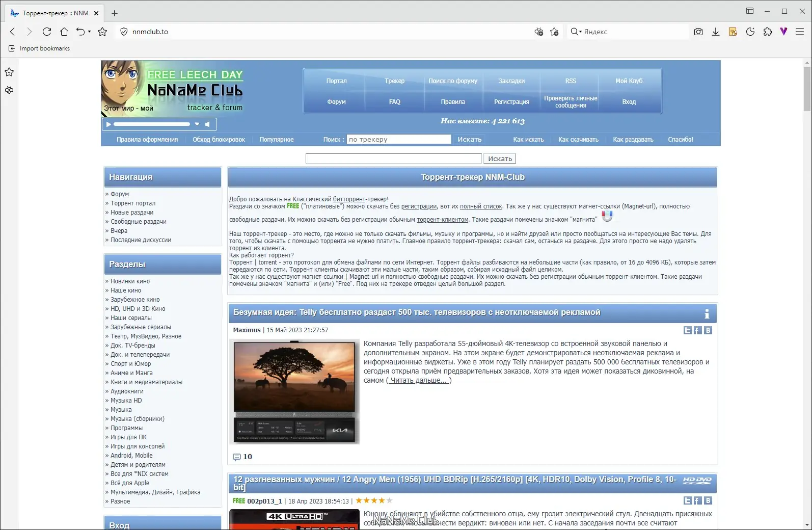Image resolution: width=812 pixels, height=530 pixels.
Task: Open the sidebar flower icon below star
Action: coord(9,90)
